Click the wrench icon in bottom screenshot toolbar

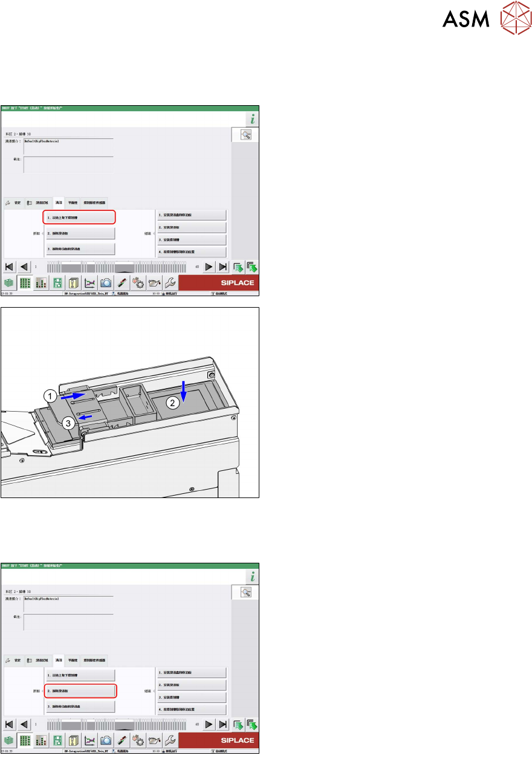(x=170, y=740)
